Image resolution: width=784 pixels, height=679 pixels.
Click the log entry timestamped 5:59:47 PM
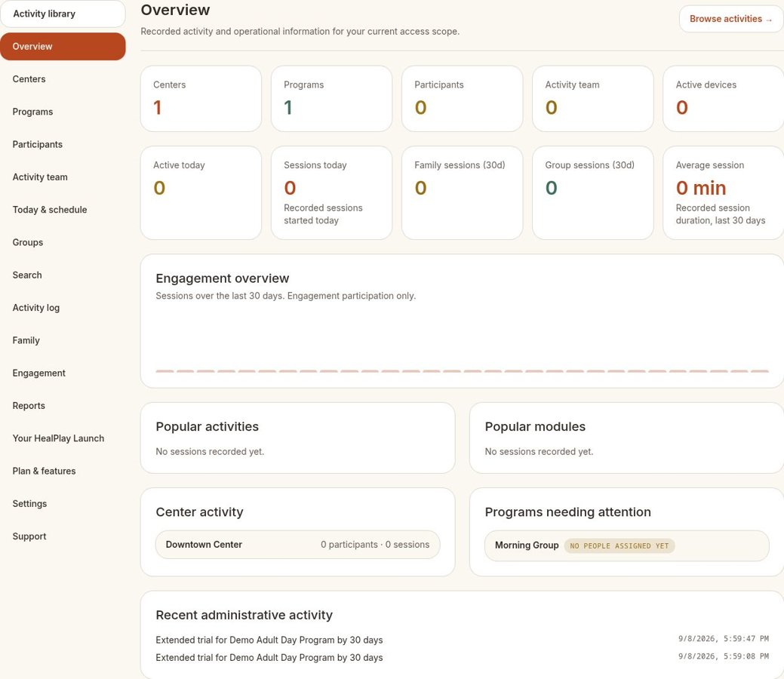tap(462, 640)
